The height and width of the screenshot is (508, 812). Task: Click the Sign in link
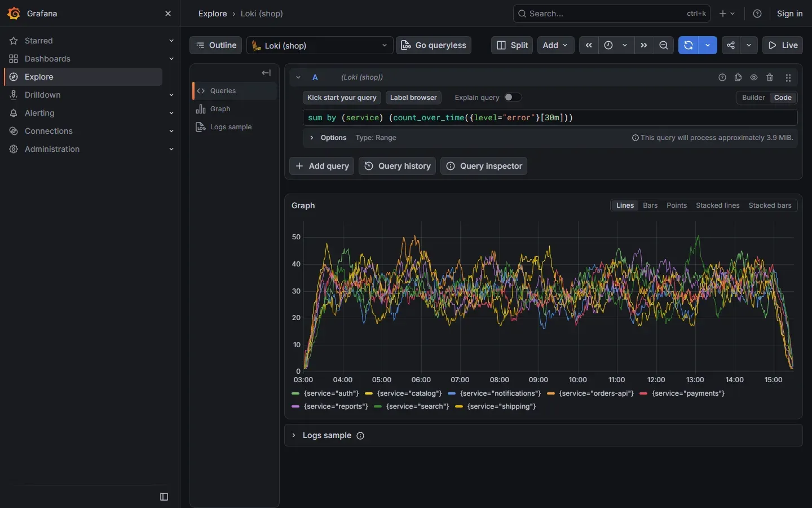click(x=789, y=14)
